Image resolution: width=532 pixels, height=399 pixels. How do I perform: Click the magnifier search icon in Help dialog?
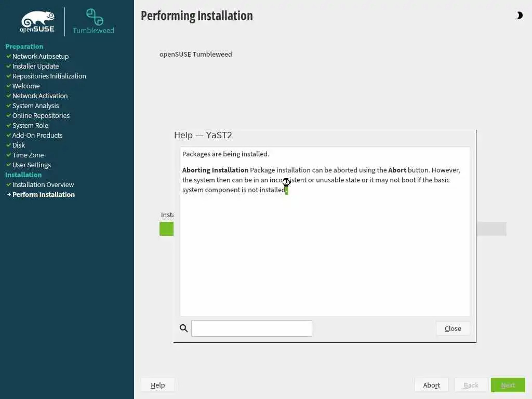click(x=183, y=328)
